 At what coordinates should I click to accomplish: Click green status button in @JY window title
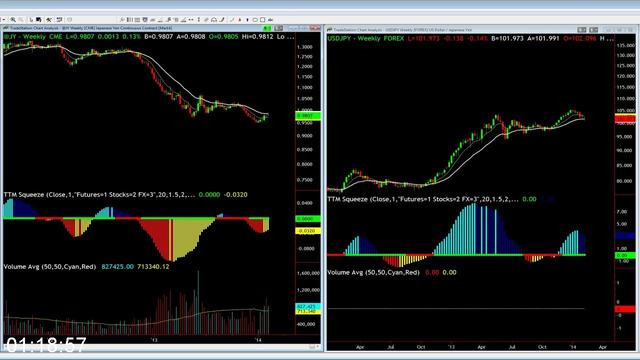(267, 28)
